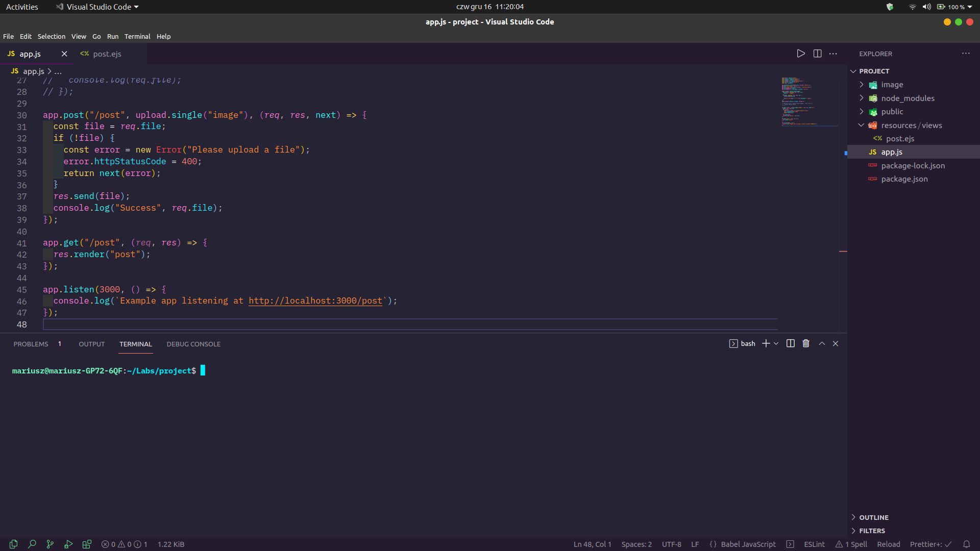
Task: Open the File menu
Action: coord(9,36)
